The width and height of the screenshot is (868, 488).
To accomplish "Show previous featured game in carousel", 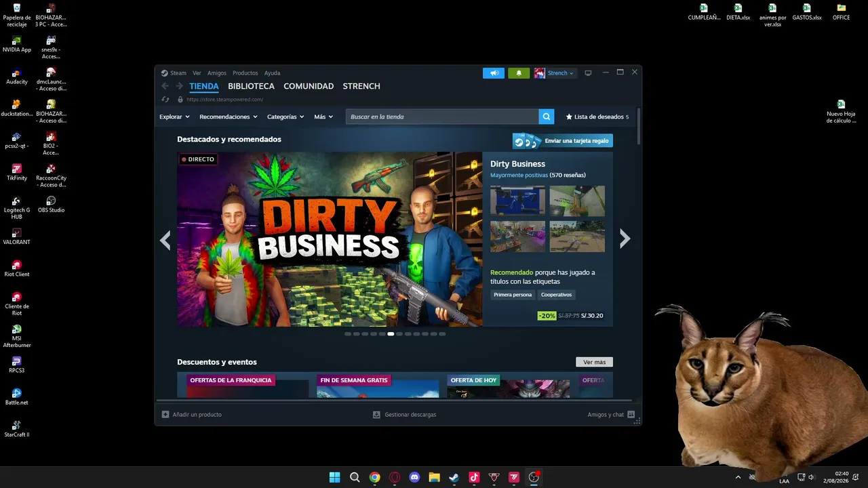I will [165, 239].
